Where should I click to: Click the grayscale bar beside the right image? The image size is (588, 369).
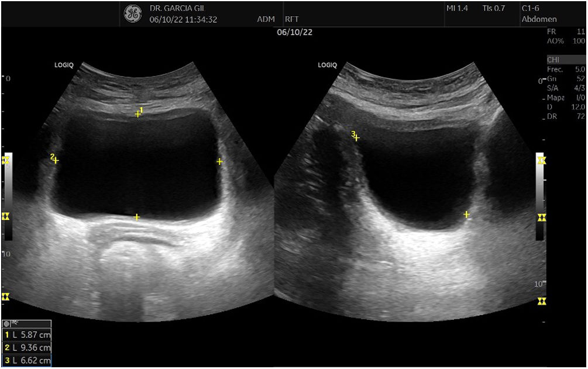point(540,196)
